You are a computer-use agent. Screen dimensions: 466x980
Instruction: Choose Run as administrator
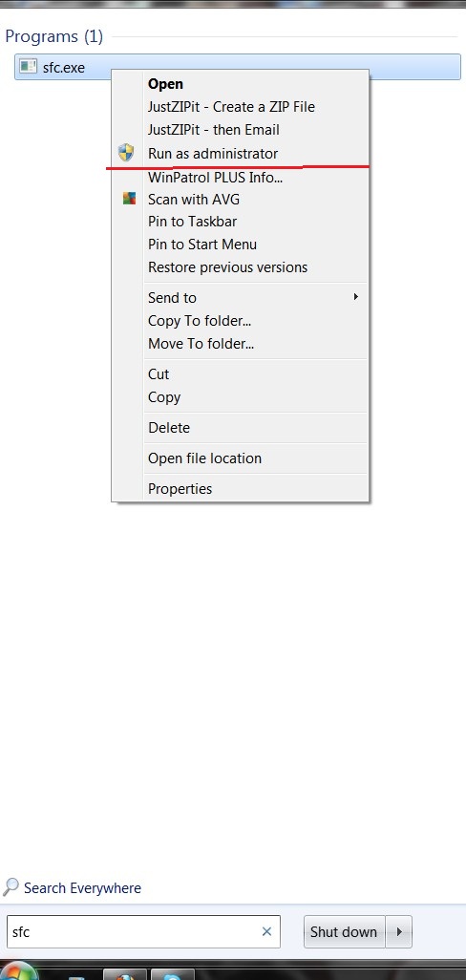tap(213, 153)
